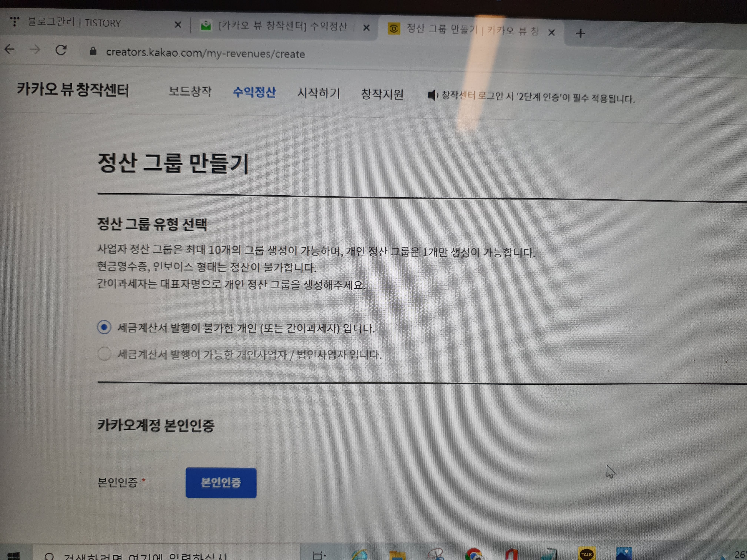Click the 본인인증 verification button
The height and width of the screenshot is (560, 747).
(x=221, y=483)
